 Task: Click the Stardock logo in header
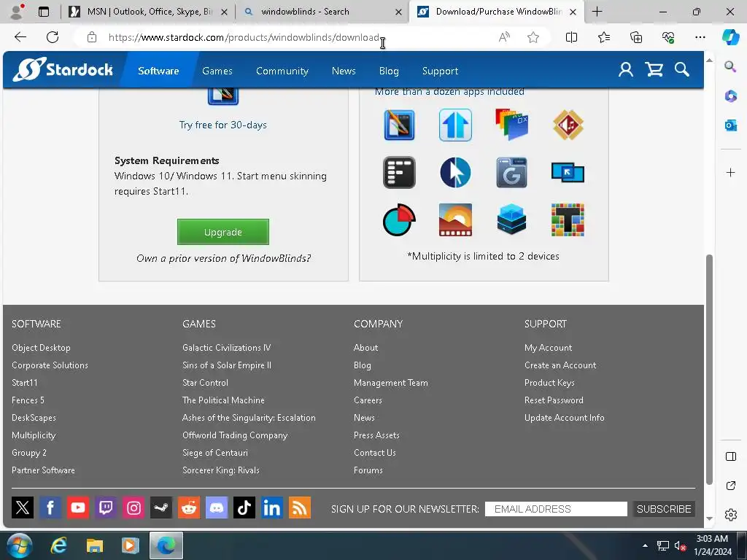[x=63, y=69]
